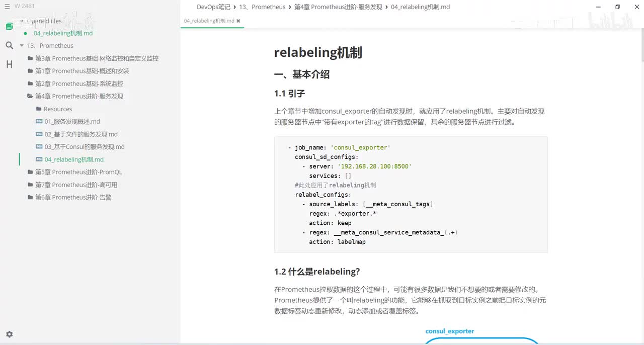The height and width of the screenshot is (345, 644).
Task: Expand folder 第2章 Prometheus基础-系统监控
Action: click(79, 83)
